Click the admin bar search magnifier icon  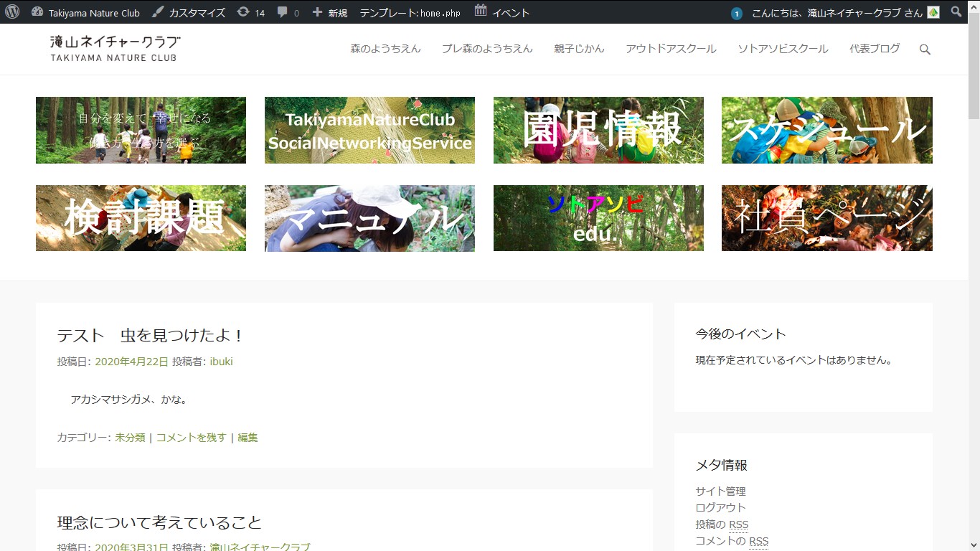[x=956, y=12]
